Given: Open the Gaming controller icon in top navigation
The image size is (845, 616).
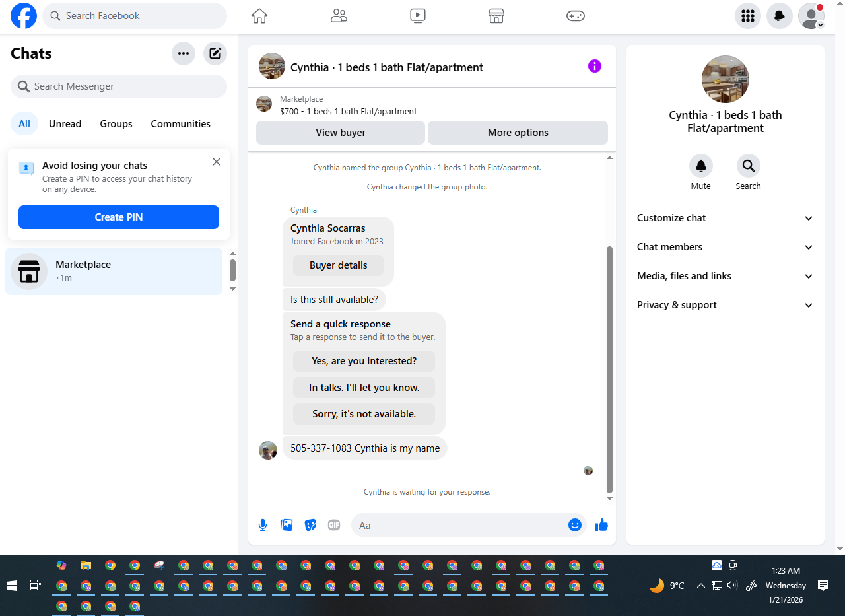Looking at the screenshot, I should point(576,16).
